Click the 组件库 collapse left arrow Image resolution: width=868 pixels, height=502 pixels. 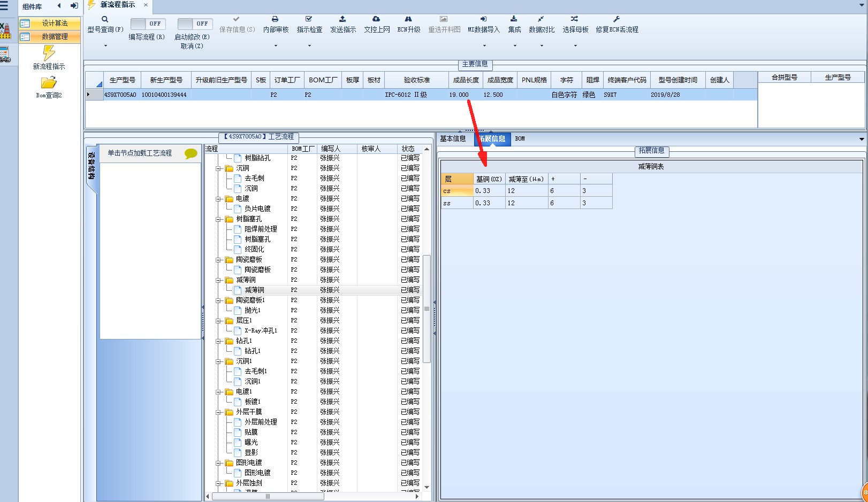tap(59, 6)
